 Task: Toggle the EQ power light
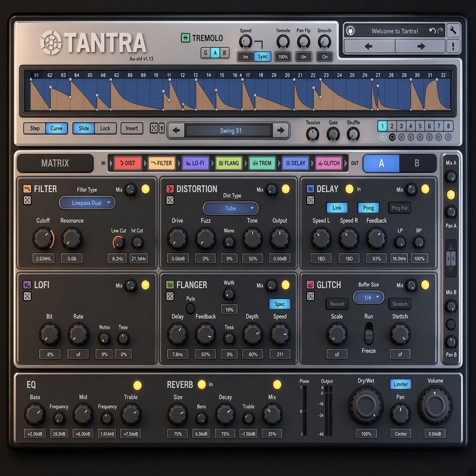(x=137, y=385)
